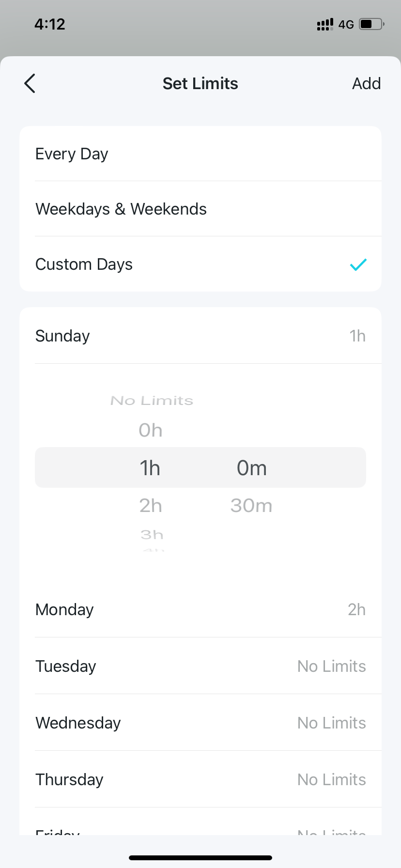
Task: Select 2h on the hour picker wheel
Action: point(150,505)
